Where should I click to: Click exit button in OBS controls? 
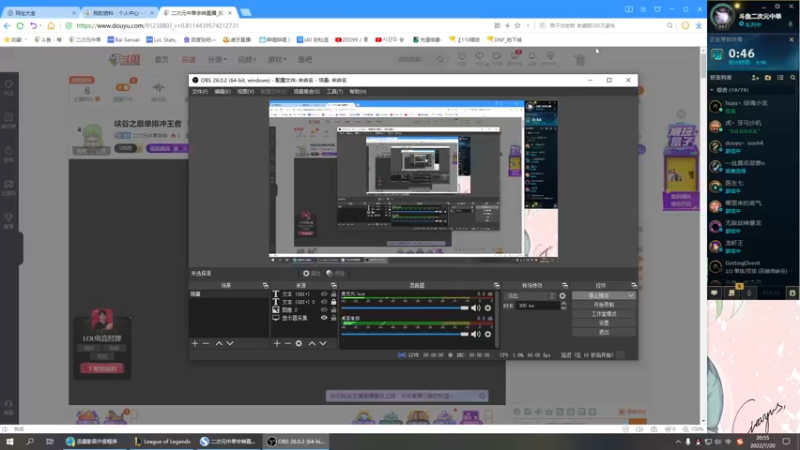click(604, 332)
